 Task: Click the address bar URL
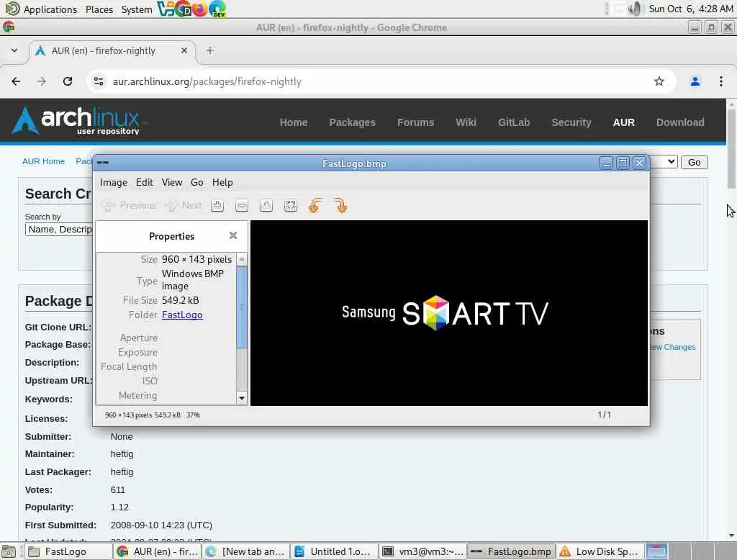207,81
